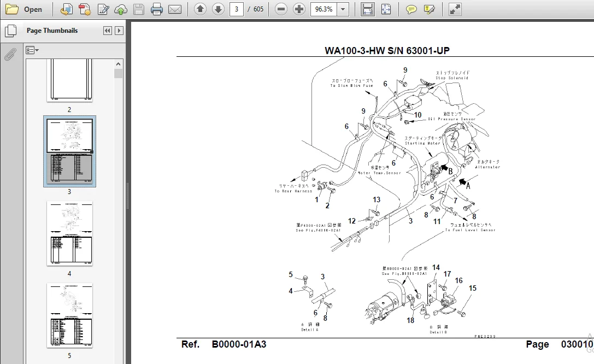Click the zoom percentage field 96.3%
Image resolution: width=594 pixels, height=364 pixels.
tap(324, 9)
